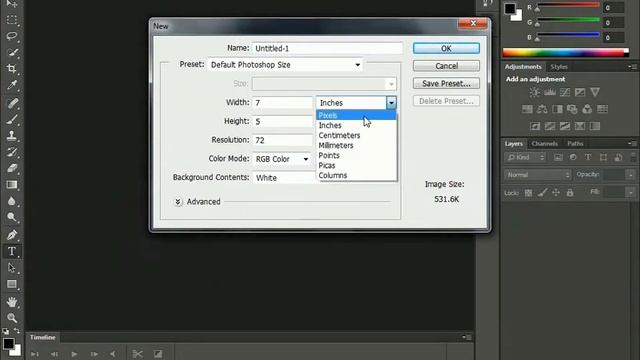Add a Black & White adjustment
The height and width of the screenshot is (360, 640).
pyautogui.click(x=557, y=109)
